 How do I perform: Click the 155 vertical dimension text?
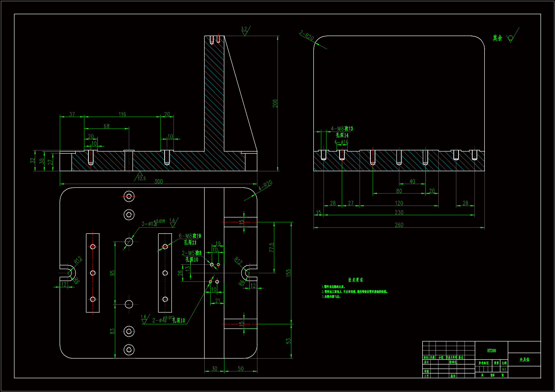click(x=288, y=273)
